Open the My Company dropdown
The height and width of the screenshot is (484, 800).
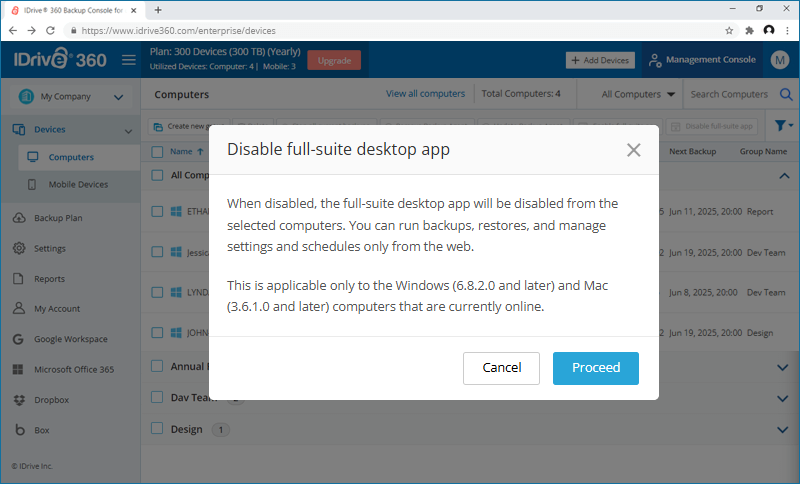(x=70, y=97)
